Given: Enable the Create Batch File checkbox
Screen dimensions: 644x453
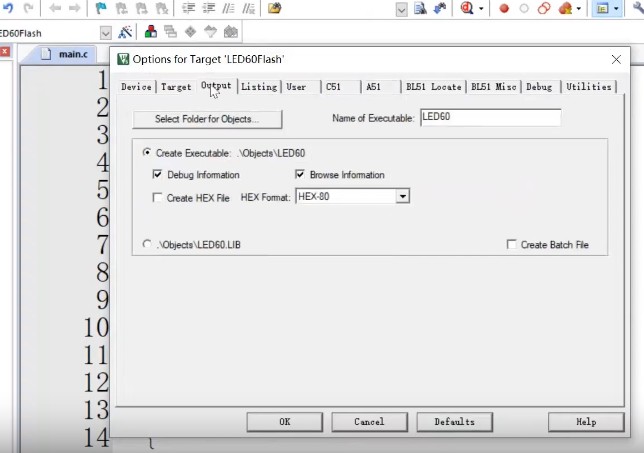Looking at the screenshot, I should [x=511, y=244].
